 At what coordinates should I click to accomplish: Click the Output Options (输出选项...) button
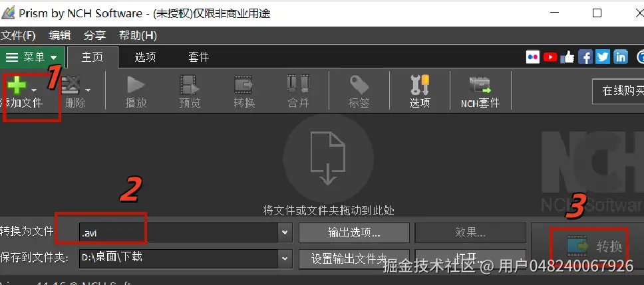[354, 233]
